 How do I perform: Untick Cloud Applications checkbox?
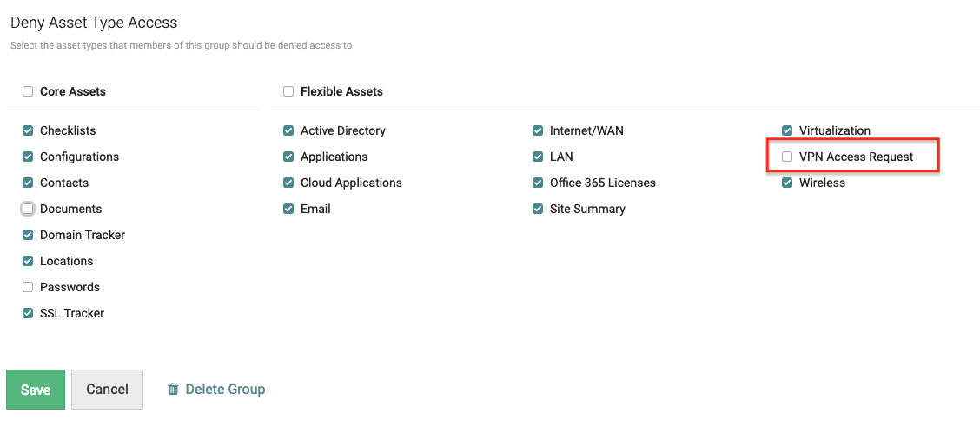pyautogui.click(x=288, y=183)
